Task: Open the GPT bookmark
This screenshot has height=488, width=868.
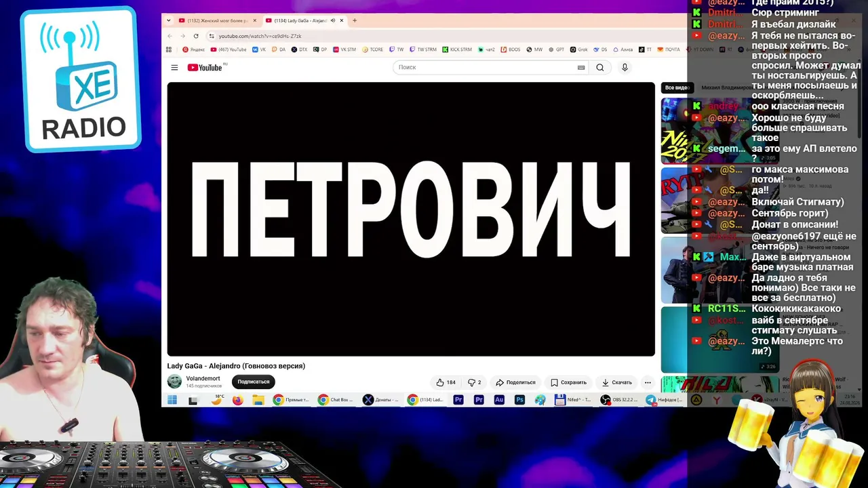Action: tap(556, 49)
